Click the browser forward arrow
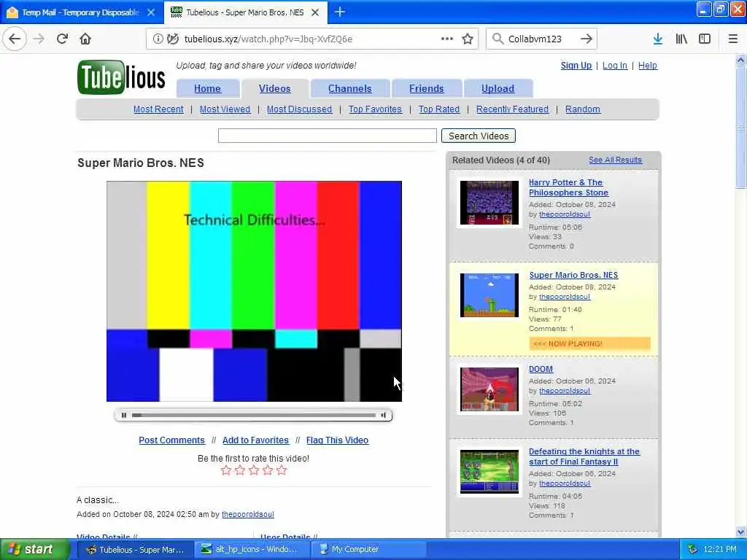Image resolution: width=747 pixels, height=560 pixels. click(39, 39)
